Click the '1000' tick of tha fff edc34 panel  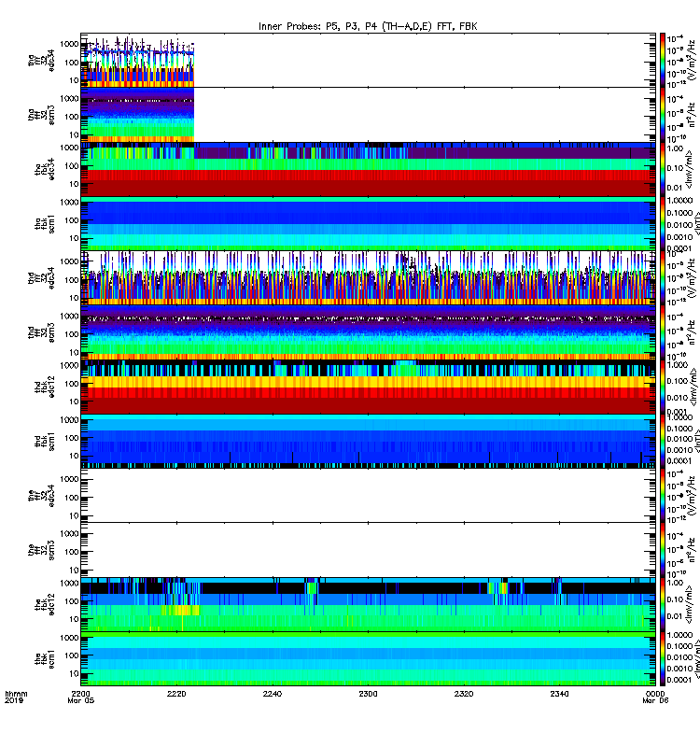[69, 44]
